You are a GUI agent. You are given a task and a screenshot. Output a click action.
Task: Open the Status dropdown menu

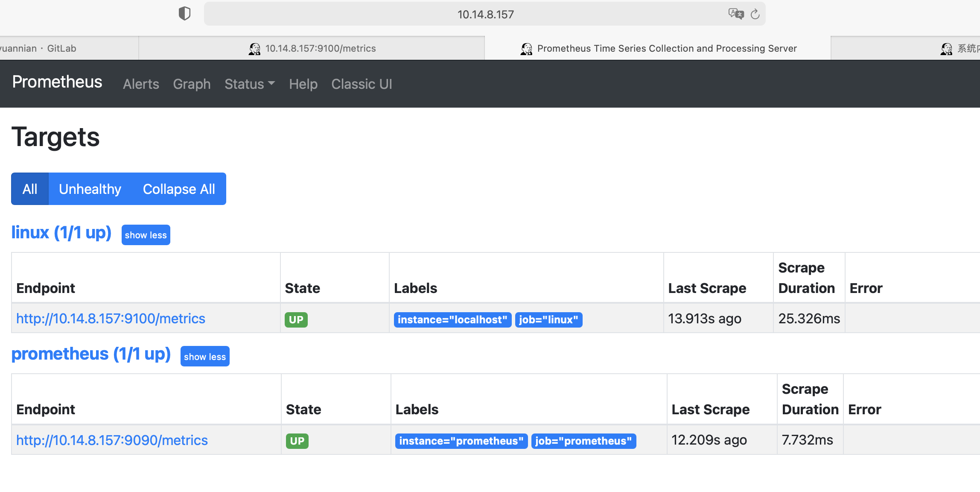[250, 84]
